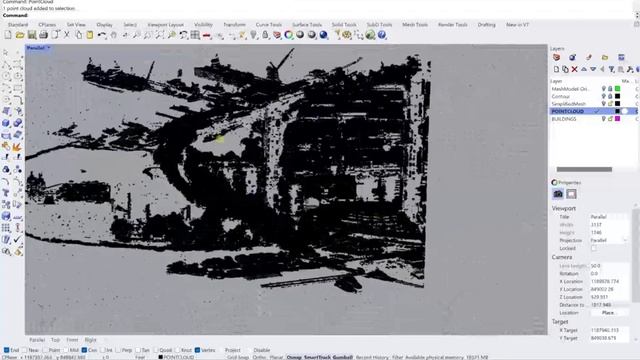This screenshot has width=640, height=360.
Task: Toggle visibility bulb of BUILDINGS layer
Action: point(604,119)
